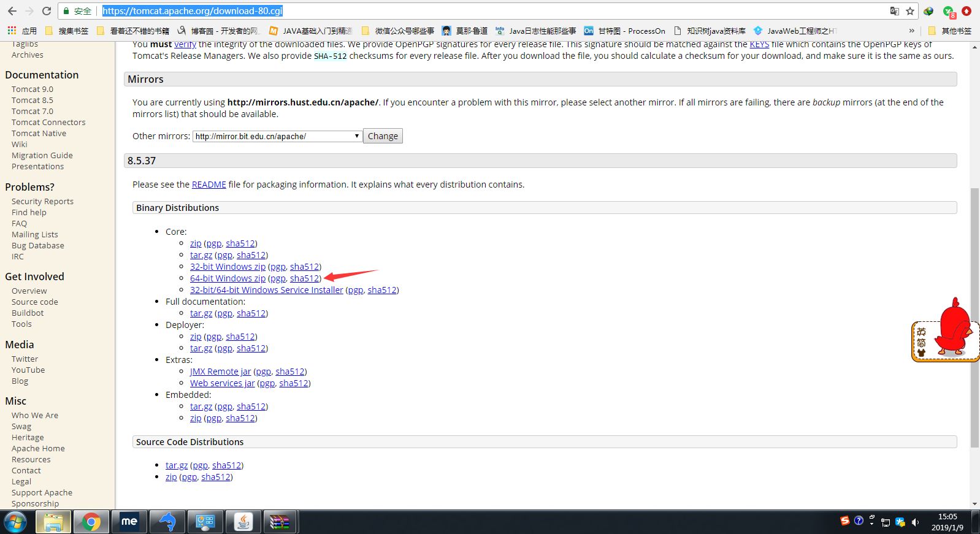The image size is (980, 534).
Task: Go back using the browser back arrow
Action: 12,11
